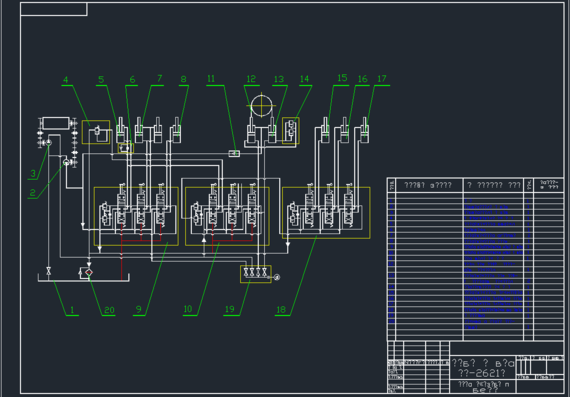Click the pump symbol indicated by callout 2
Screen dimensions: 570x397
[66, 163]
